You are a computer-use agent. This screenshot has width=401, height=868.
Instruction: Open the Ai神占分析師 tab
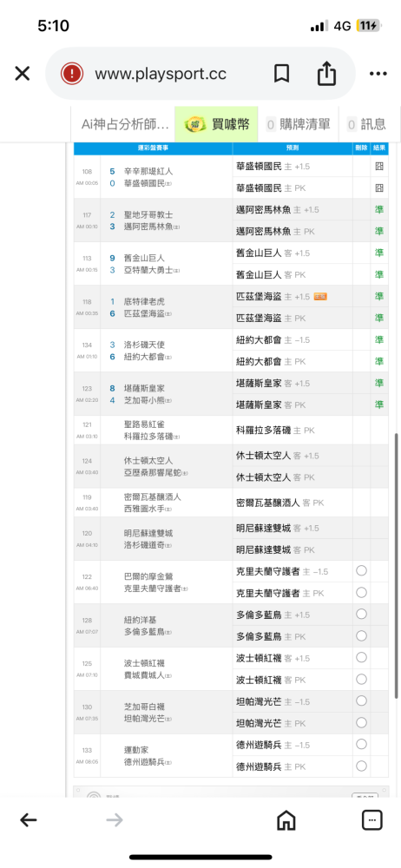click(x=125, y=124)
